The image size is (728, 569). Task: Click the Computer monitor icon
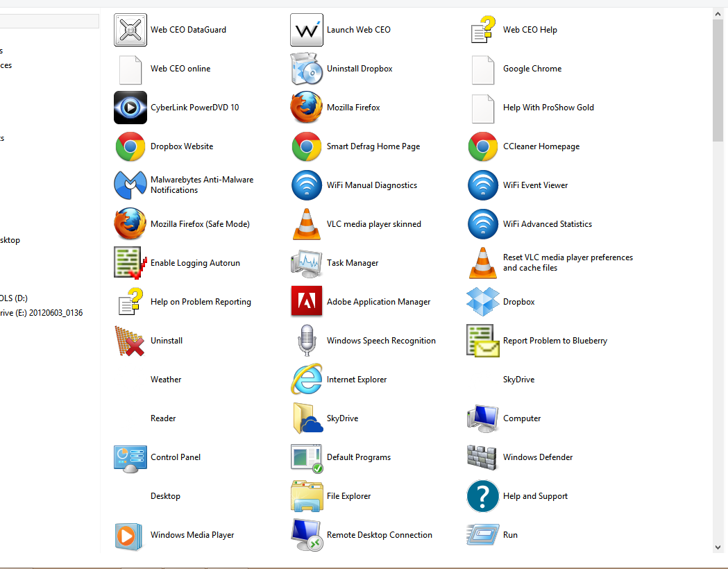[483, 418]
